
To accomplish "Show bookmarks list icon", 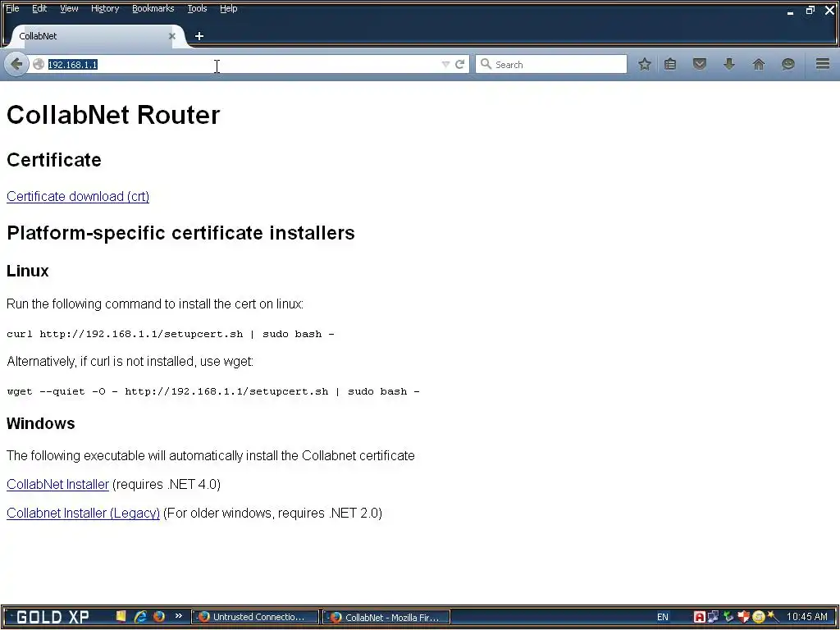I will point(670,64).
